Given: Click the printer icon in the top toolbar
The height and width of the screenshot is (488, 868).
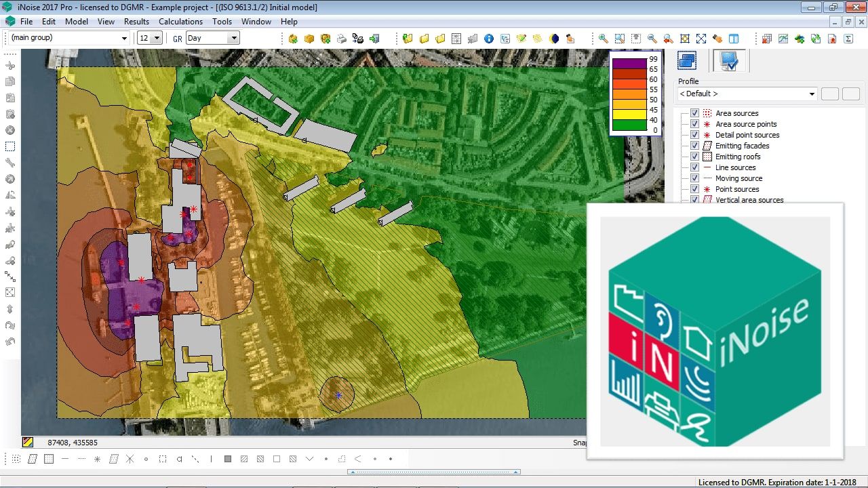Looking at the screenshot, I should click(x=342, y=39).
